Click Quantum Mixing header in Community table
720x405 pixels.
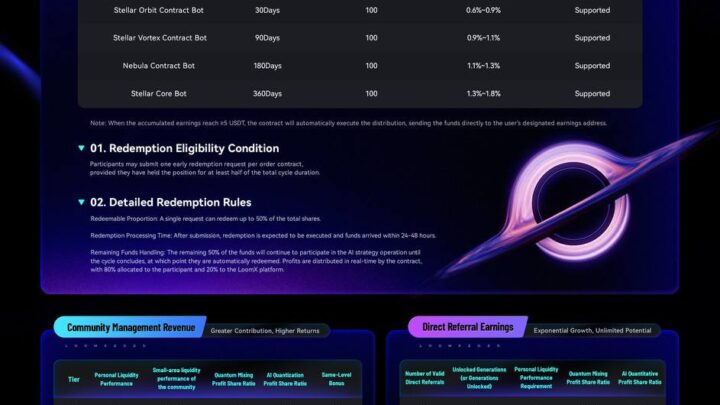click(x=234, y=380)
